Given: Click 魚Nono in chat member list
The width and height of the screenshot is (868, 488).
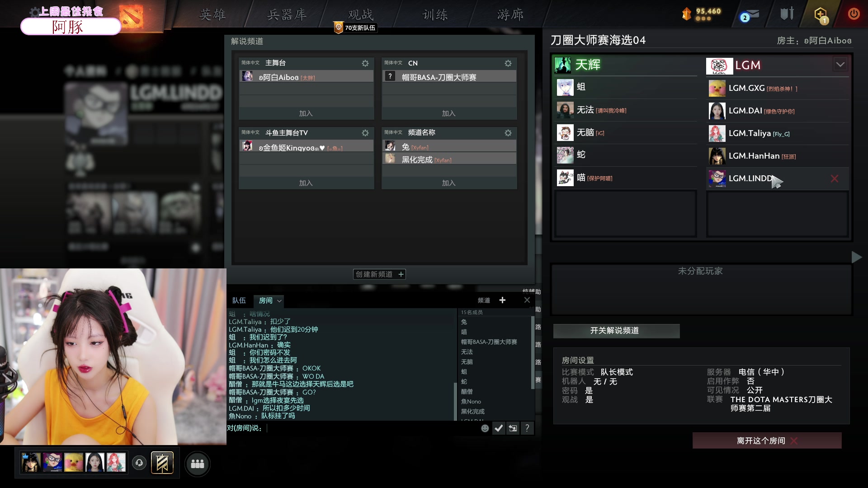Looking at the screenshot, I should click(471, 402).
